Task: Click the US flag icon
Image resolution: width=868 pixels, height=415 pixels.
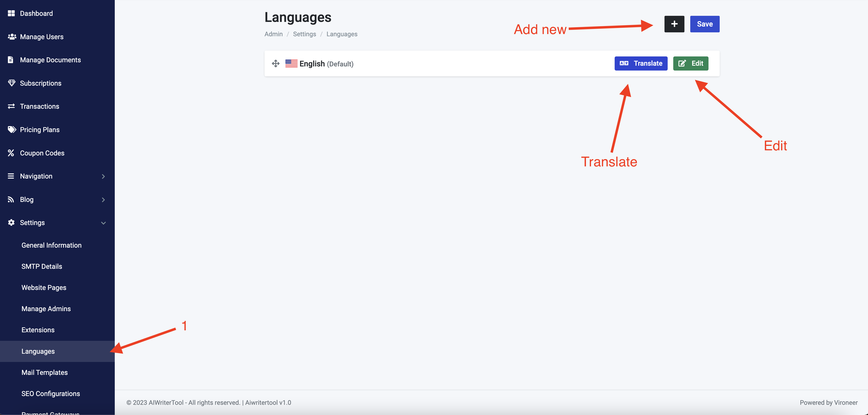Action: (x=291, y=63)
